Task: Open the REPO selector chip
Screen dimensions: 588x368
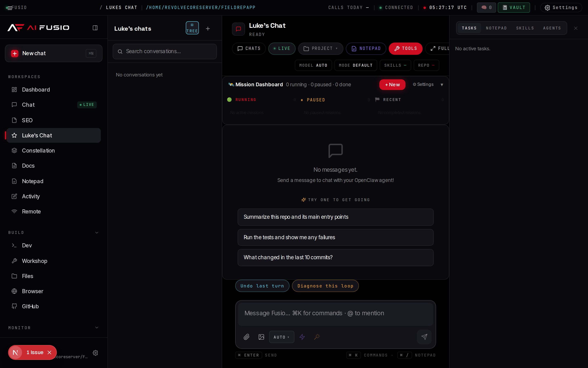Action: click(x=427, y=65)
